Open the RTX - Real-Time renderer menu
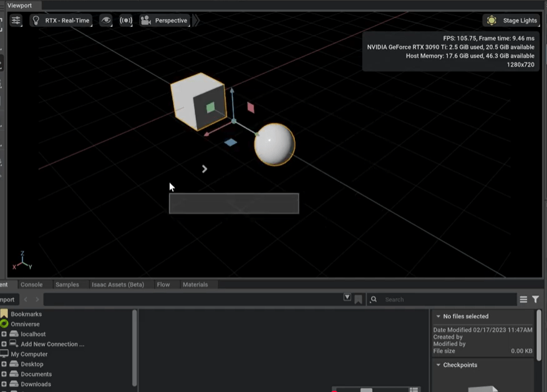The width and height of the screenshot is (547, 392). (x=61, y=21)
